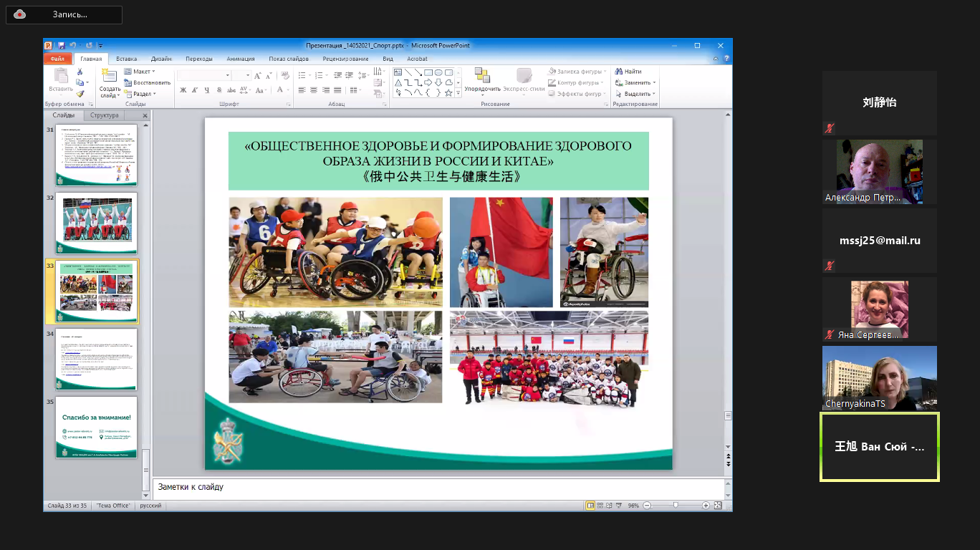Click the Normal view icon in status bar
Image resolution: width=980 pixels, height=550 pixels.
[x=591, y=506]
